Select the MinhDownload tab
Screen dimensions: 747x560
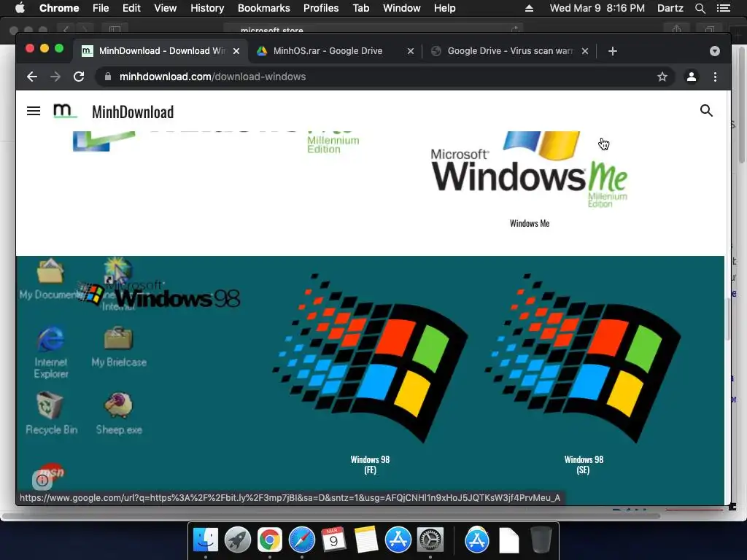[x=160, y=51]
